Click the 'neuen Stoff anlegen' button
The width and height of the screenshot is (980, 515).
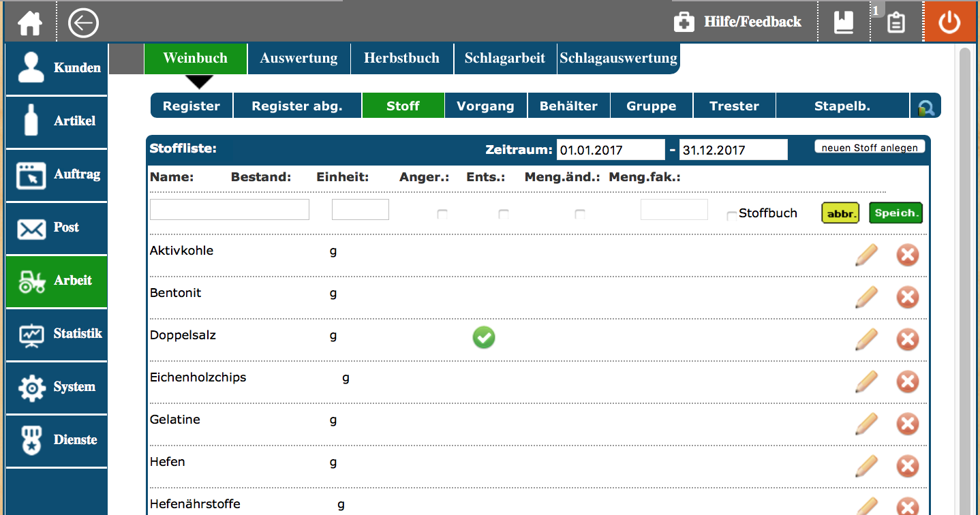870,148
